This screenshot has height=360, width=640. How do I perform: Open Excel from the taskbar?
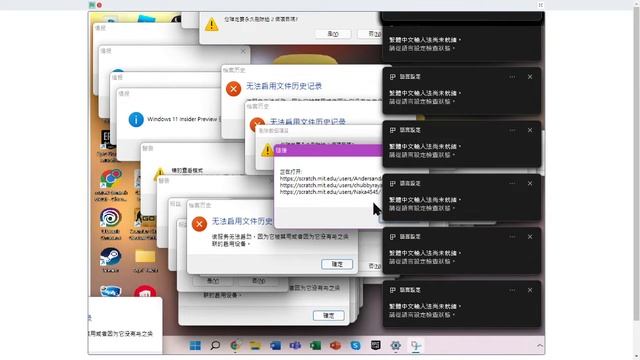pos(315,346)
